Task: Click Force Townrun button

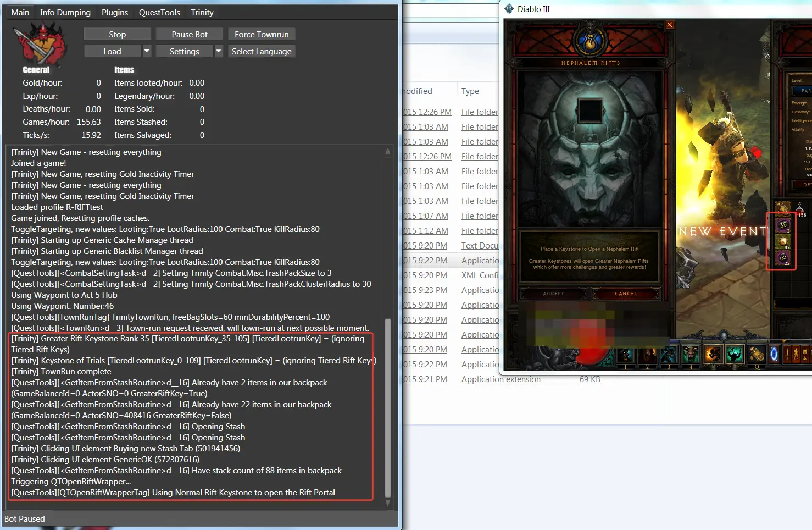Action: 262,34
